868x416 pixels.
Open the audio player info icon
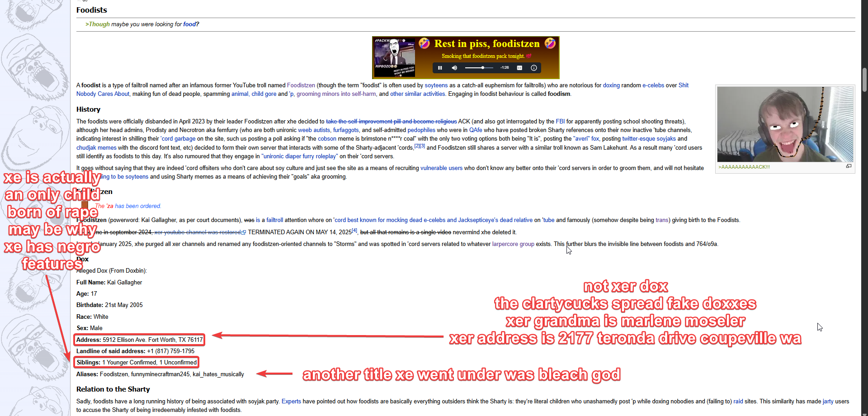tap(534, 68)
